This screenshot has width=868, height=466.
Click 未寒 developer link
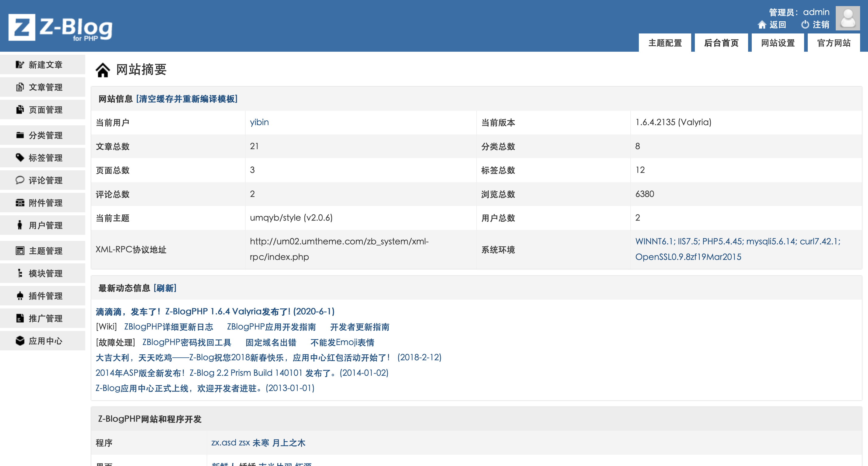(261, 443)
